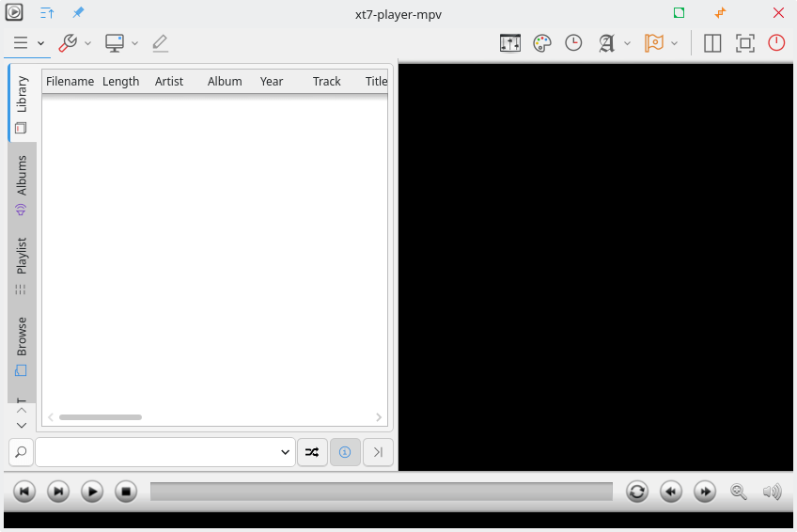
Task: Toggle the blue pin icon
Action: click(x=78, y=13)
